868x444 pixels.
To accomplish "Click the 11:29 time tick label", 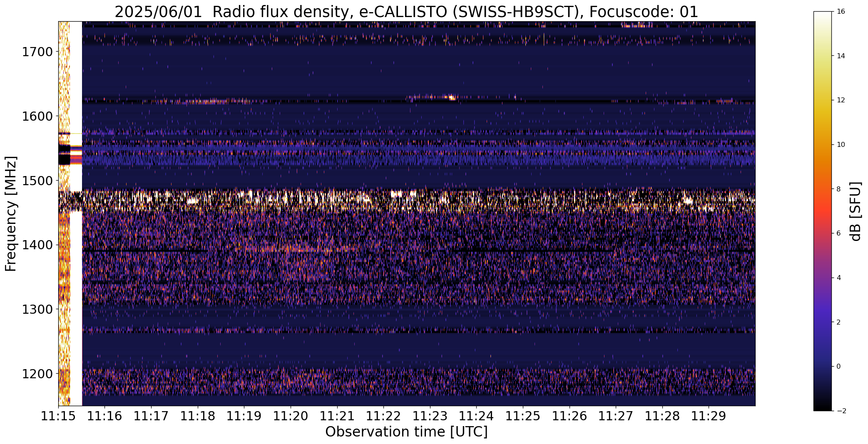I will point(709,416).
